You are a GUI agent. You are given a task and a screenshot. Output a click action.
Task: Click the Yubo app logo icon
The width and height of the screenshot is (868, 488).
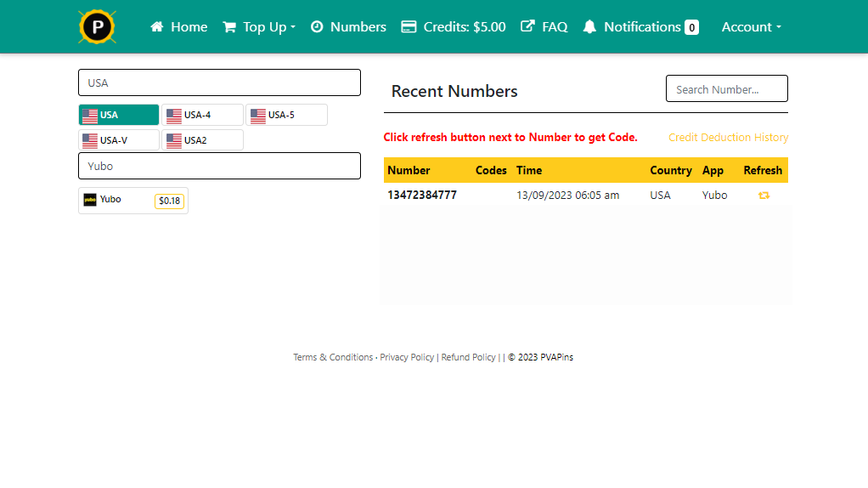point(90,200)
